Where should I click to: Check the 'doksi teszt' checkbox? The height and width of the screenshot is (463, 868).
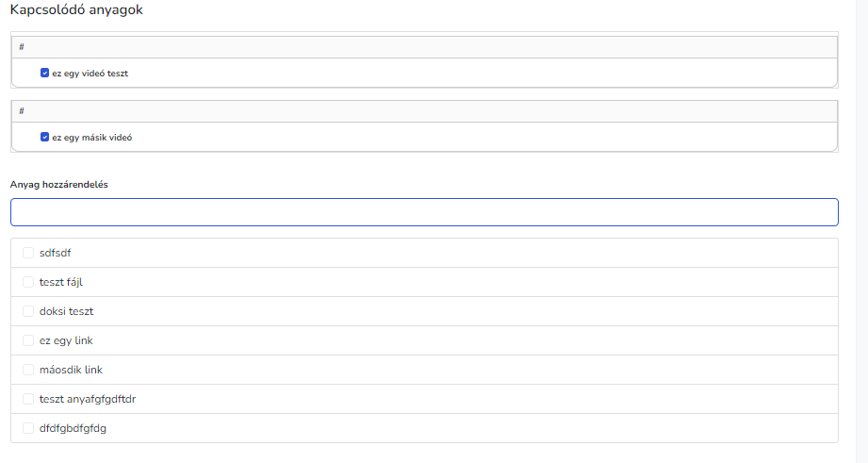coord(28,311)
